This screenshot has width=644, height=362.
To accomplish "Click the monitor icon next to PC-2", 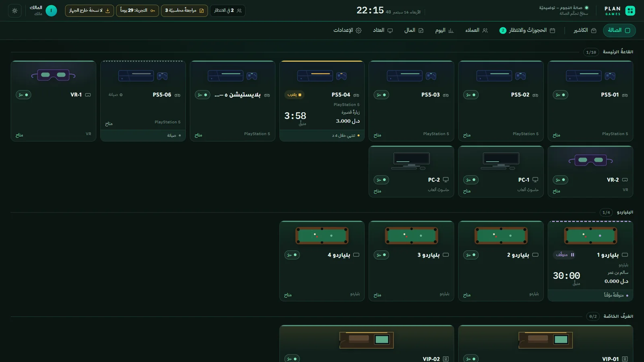I will [x=446, y=180].
